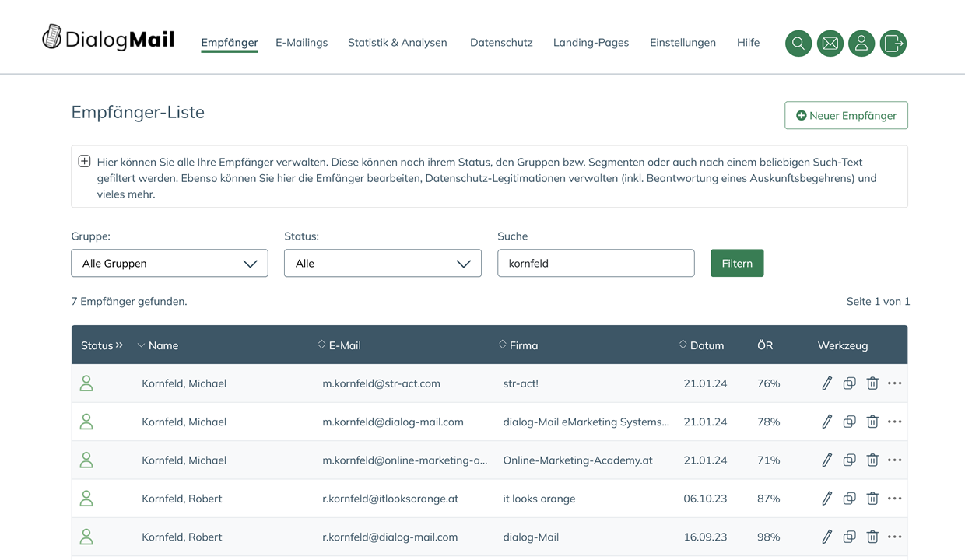
Task: Copy the r.kornfeld@itlooksorange.at recipient
Action: point(850,499)
